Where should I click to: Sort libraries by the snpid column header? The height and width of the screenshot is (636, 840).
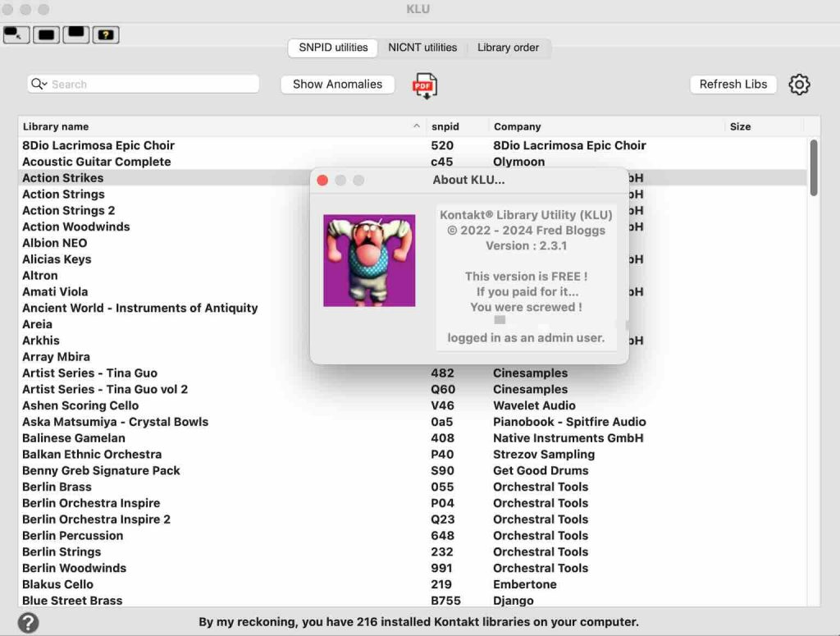(444, 126)
